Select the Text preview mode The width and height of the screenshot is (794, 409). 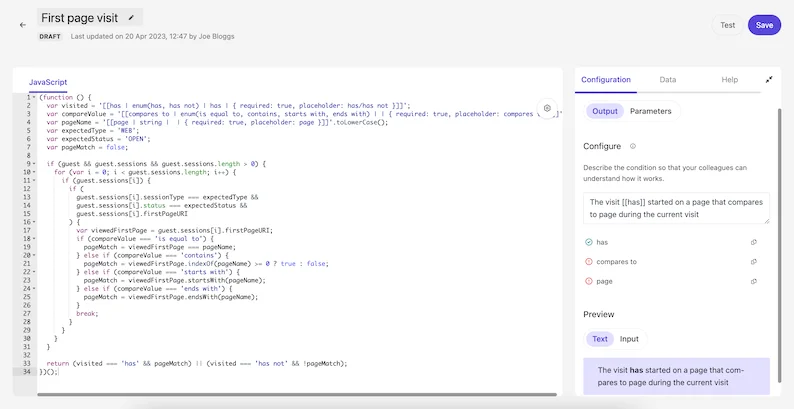point(600,339)
